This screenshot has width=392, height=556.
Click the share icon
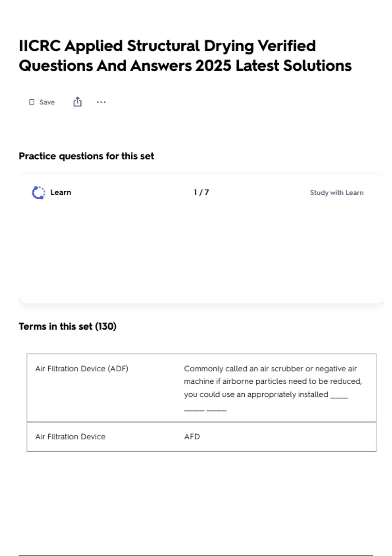coord(77,102)
